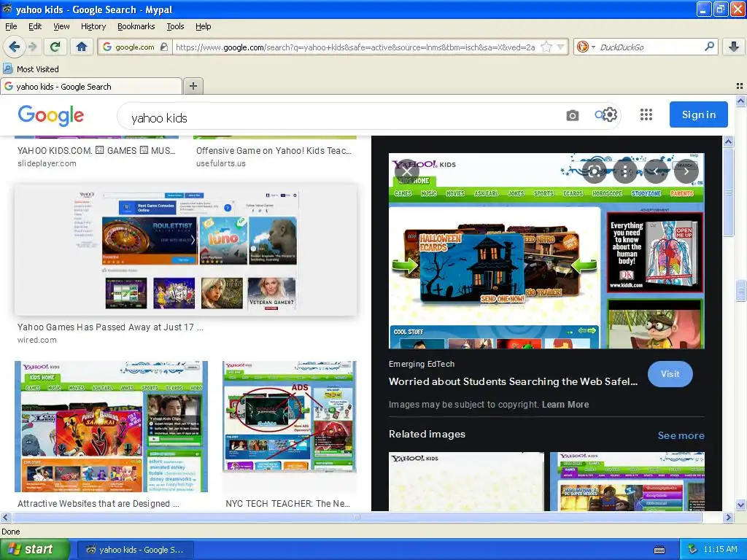Screen dimensions: 747x560
Task: Open the Downloads arrow button
Action: 734,47
